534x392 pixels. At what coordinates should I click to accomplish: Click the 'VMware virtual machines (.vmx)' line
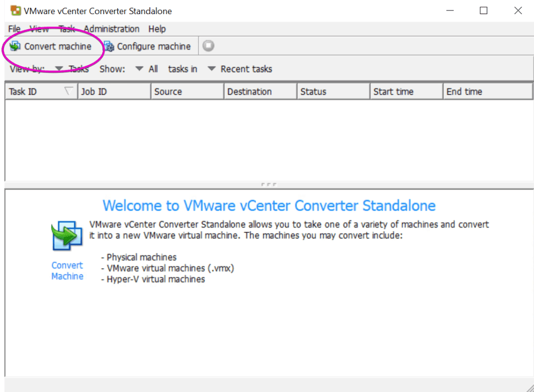point(167,268)
